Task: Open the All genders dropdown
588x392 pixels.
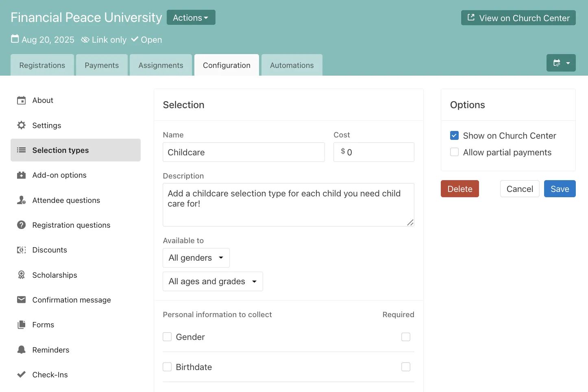Action: (196, 258)
